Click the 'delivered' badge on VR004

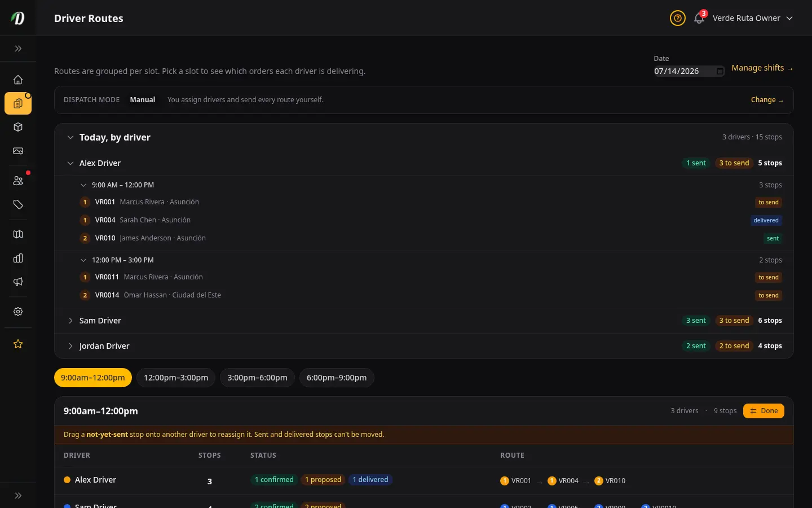click(766, 220)
